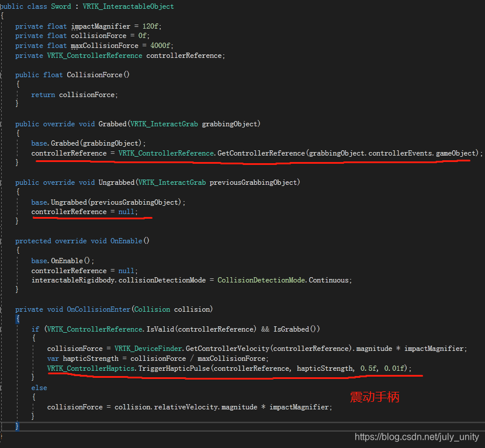Click base.Ungrabbed call
The height and width of the screenshot is (448, 485).
tap(106, 202)
